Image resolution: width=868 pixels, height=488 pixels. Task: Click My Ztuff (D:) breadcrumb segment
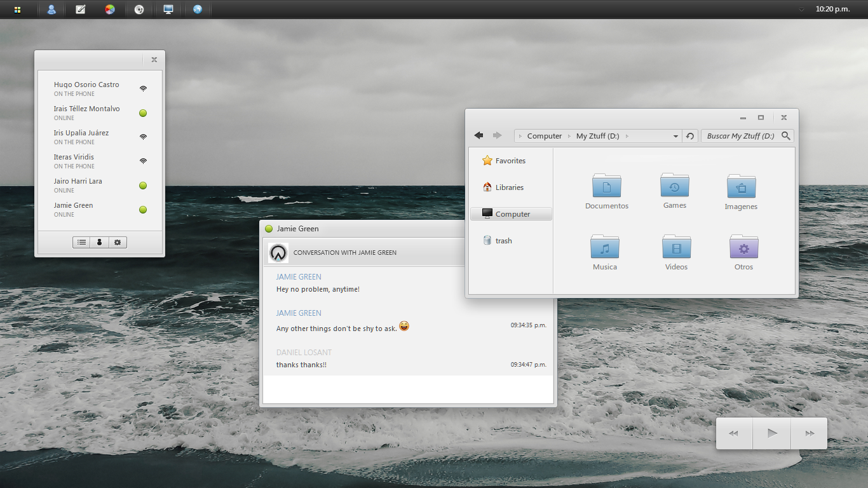[597, 136]
